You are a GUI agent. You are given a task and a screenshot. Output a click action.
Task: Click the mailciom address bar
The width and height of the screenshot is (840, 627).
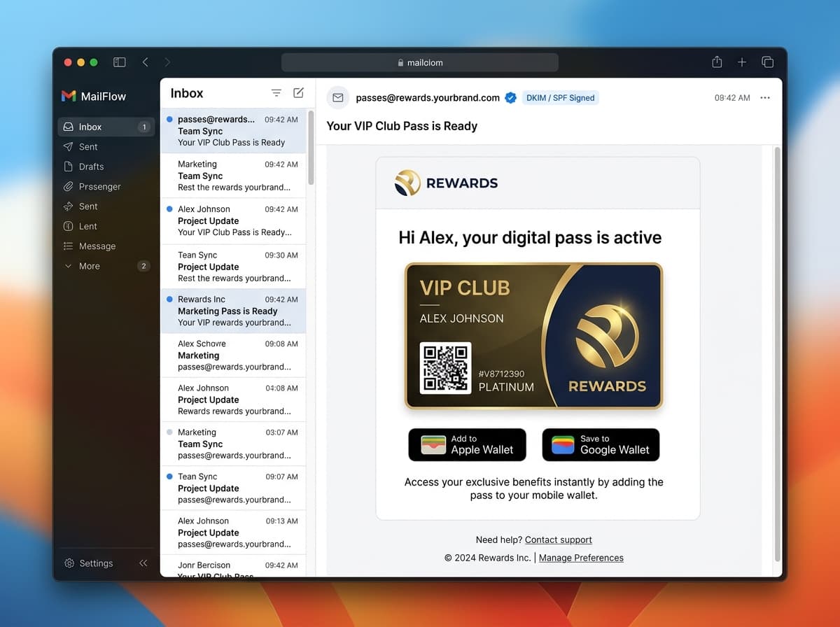coord(420,62)
